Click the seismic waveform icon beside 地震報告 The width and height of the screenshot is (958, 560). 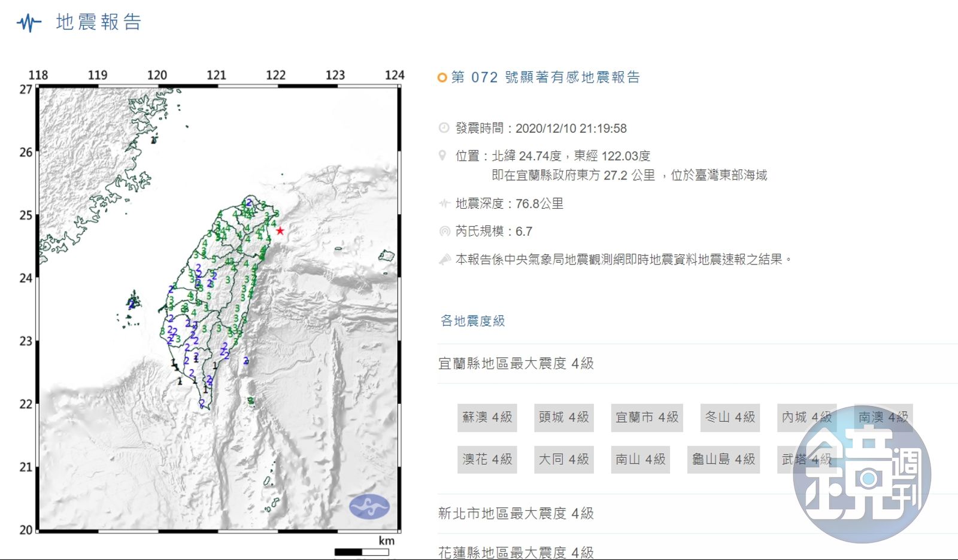tap(29, 23)
